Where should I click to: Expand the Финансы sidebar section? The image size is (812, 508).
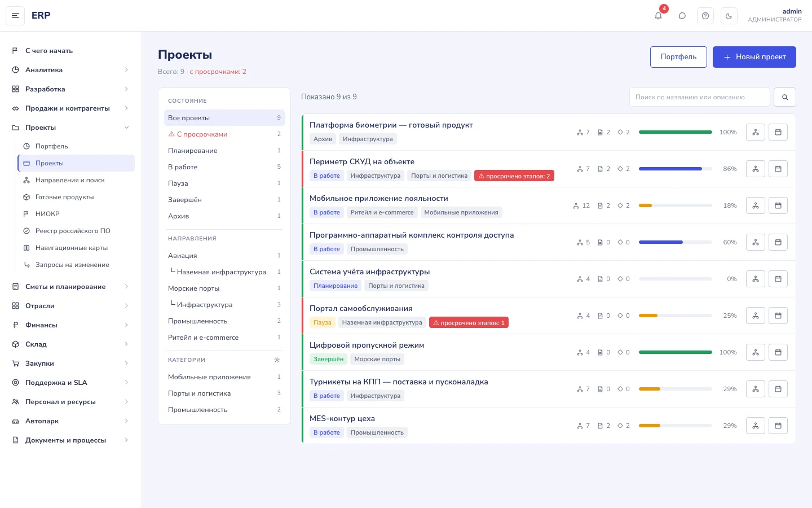pyautogui.click(x=70, y=325)
